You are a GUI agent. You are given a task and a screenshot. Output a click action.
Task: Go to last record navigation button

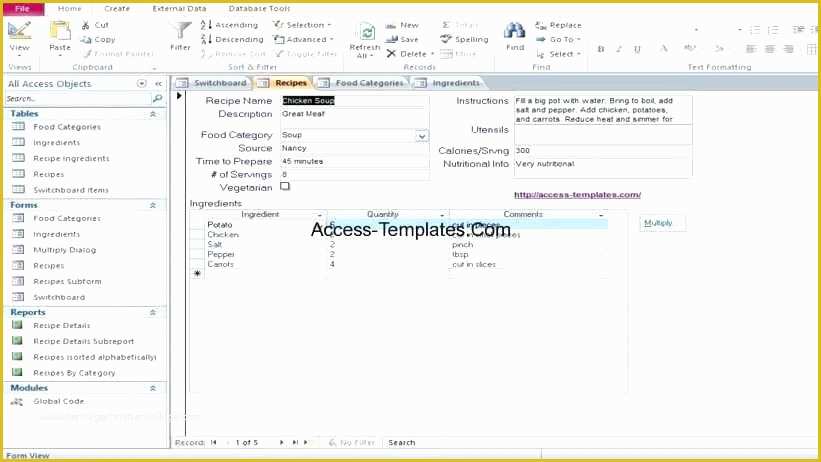(295, 443)
